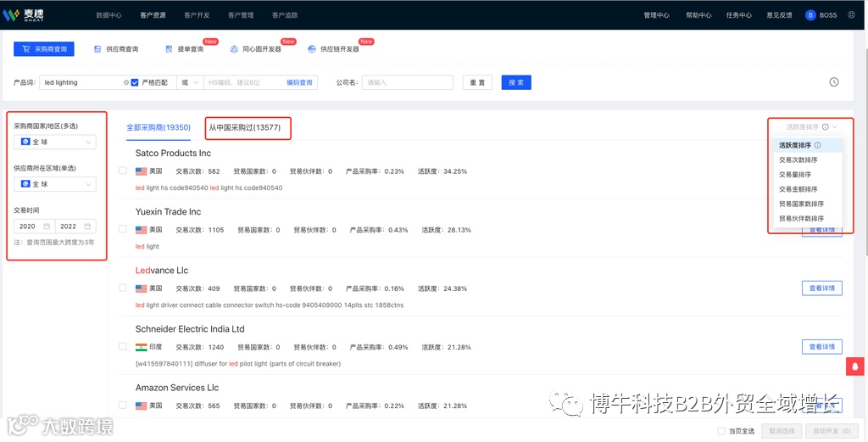Click the 编码查询 HS code lookup link
The image size is (868, 442).
(x=299, y=82)
